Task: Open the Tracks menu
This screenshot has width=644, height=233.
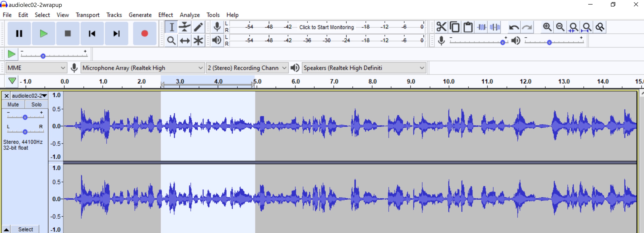Action: click(x=114, y=15)
